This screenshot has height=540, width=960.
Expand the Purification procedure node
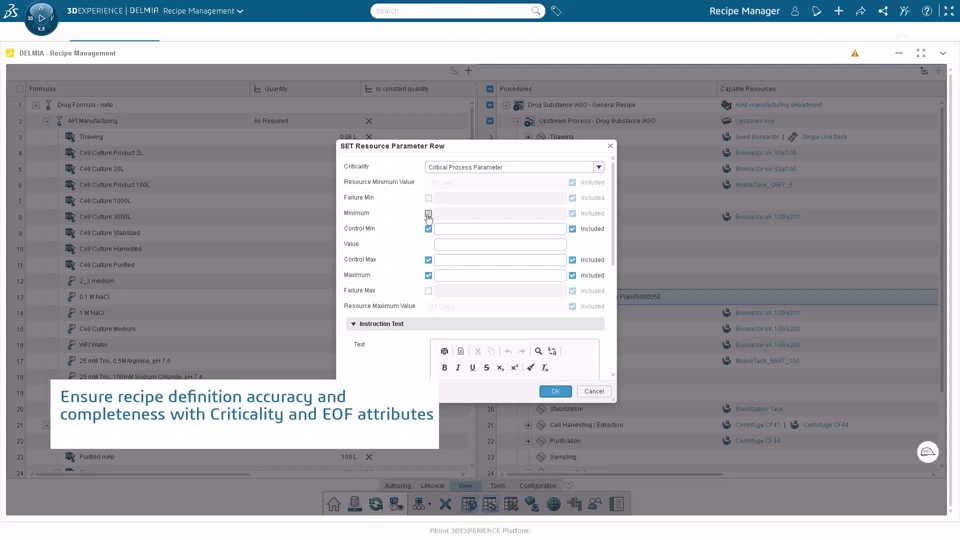coord(528,441)
